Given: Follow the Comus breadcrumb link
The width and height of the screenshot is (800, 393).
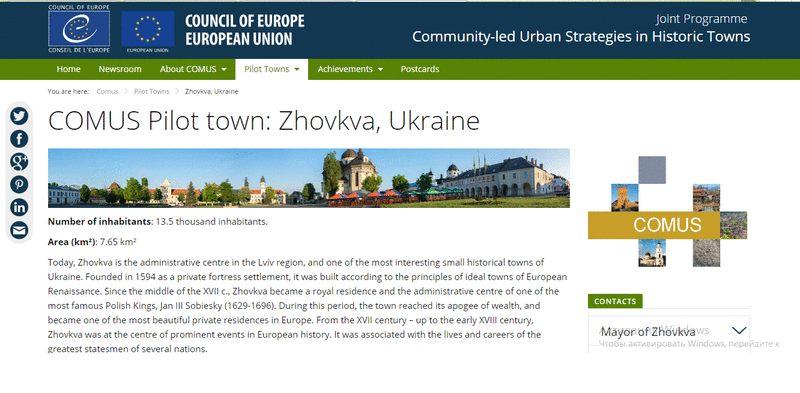Looking at the screenshot, I should (x=107, y=91).
